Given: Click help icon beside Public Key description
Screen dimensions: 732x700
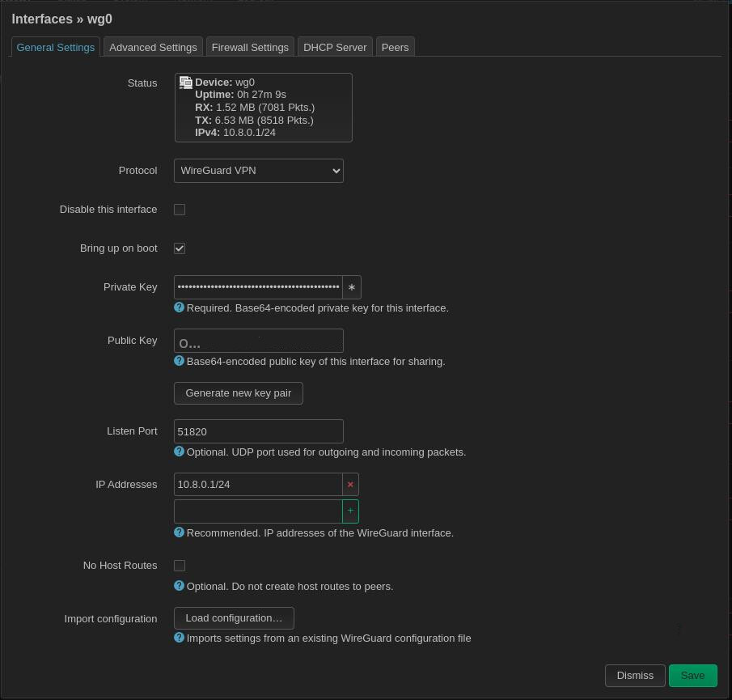Looking at the screenshot, I should (179, 361).
